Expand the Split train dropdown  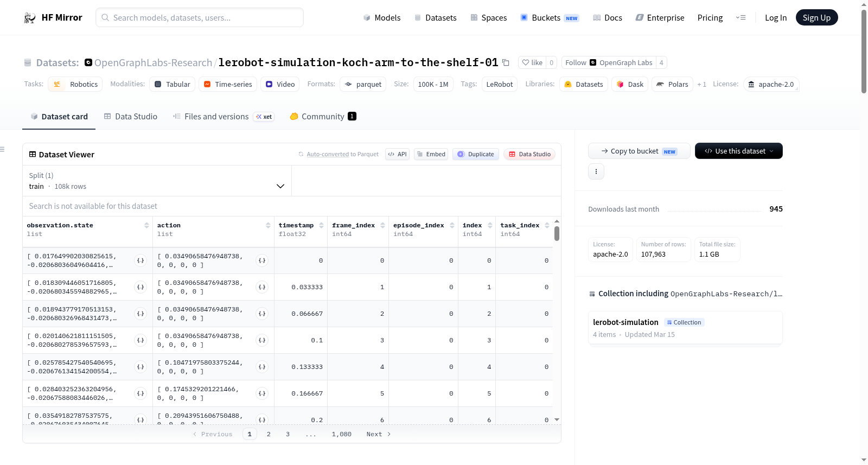pyautogui.click(x=157, y=181)
